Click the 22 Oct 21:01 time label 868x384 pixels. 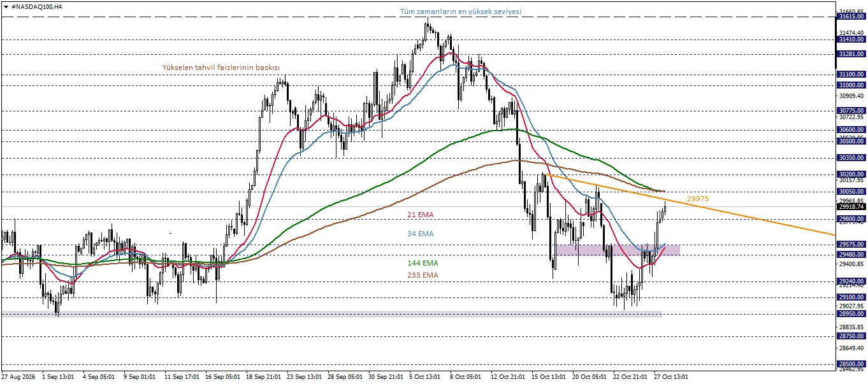click(x=630, y=377)
